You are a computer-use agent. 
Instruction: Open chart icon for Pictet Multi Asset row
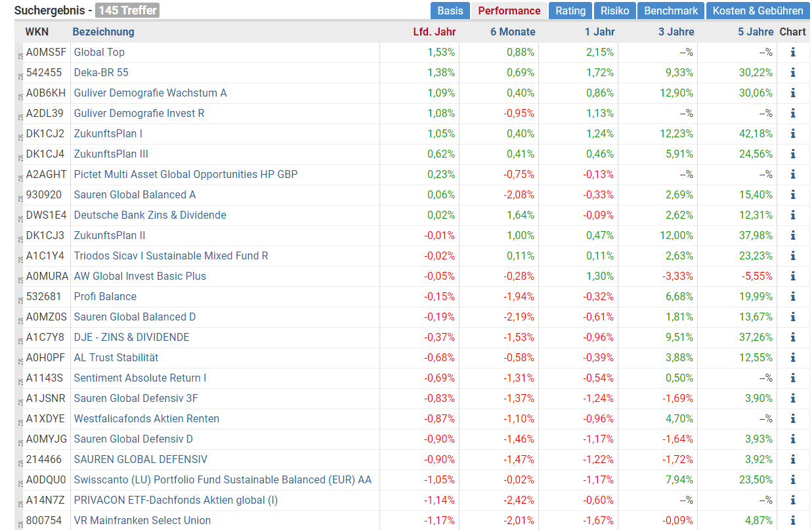pos(793,175)
